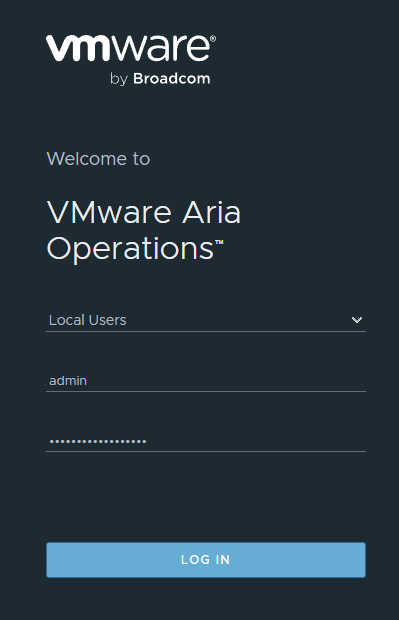
Task: Click empty space right of password dots
Action: tap(257, 440)
